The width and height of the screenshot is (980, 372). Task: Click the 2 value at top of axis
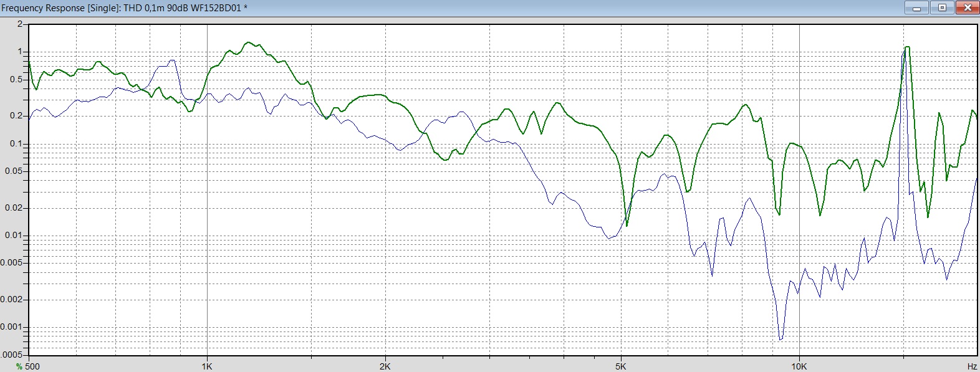(19, 24)
